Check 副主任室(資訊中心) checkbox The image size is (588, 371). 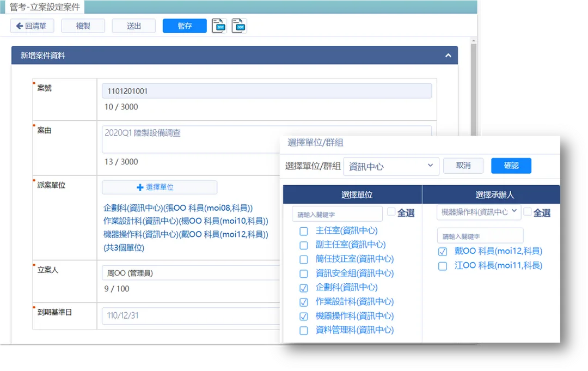(x=304, y=246)
